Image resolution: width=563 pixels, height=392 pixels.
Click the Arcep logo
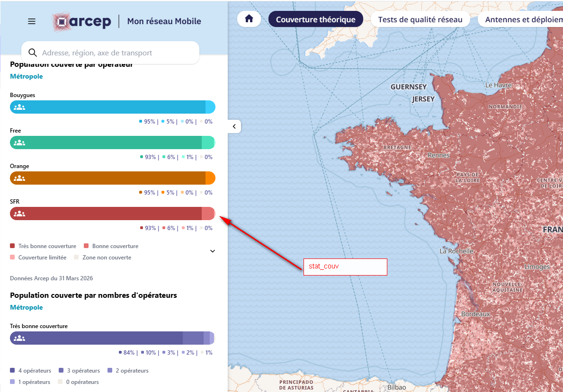point(81,21)
